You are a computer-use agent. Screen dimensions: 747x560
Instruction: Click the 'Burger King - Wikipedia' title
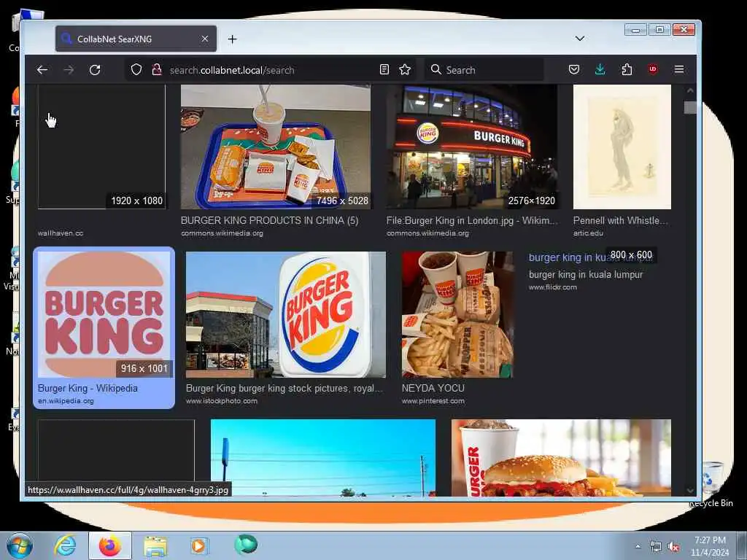[88, 388]
